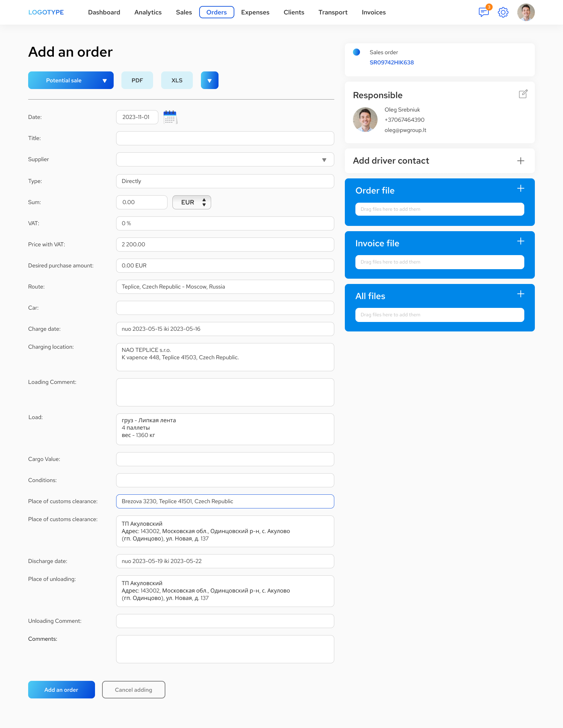The width and height of the screenshot is (563, 728).
Task: Edit the Price with VAT field
Action: click(225, 245)
